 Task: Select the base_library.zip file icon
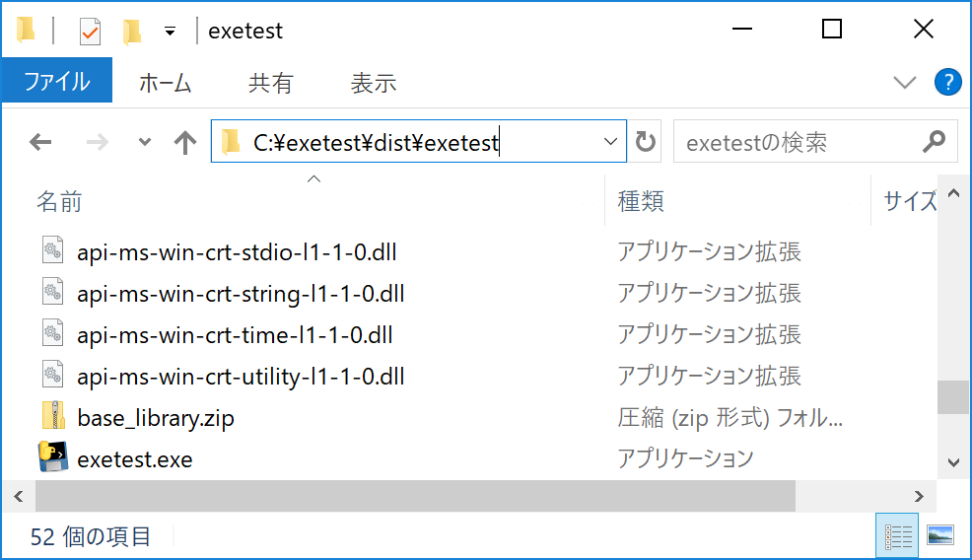tap(53, 417)
